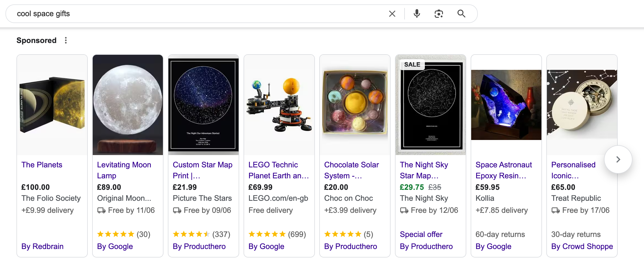Click 'The Folio Society' seller name
644x269 pixels.
click(51, 198)
